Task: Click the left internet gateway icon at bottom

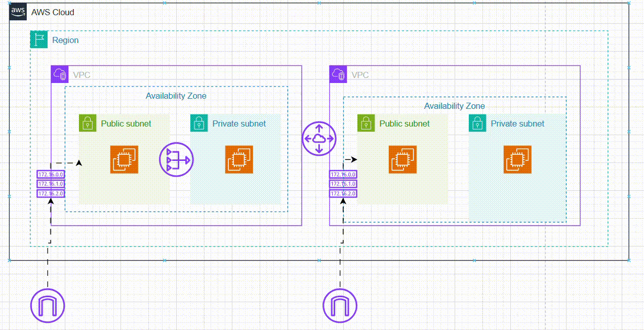Action: click(x=48, y=305)
